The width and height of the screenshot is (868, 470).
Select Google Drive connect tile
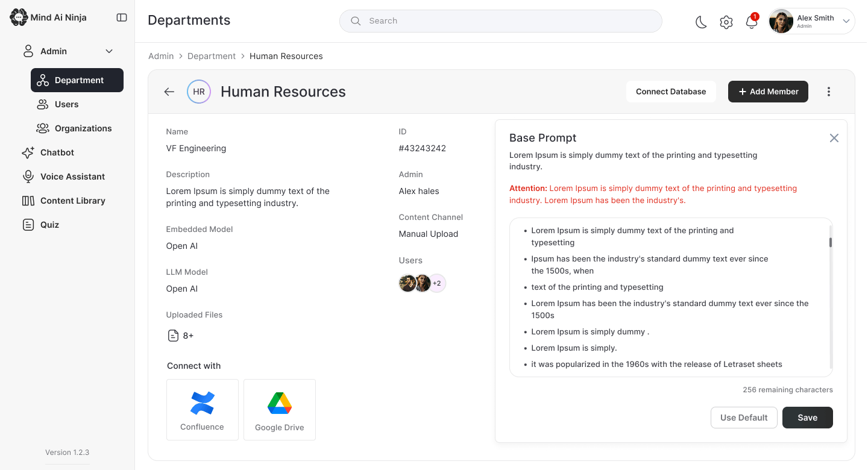click(x=280, y=410)
